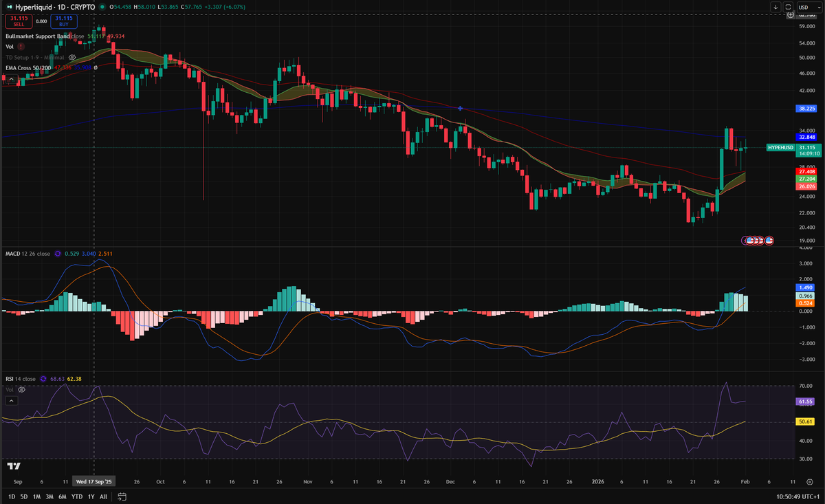
Task: Switch to the All timeframe
Action: coord(103,496)
